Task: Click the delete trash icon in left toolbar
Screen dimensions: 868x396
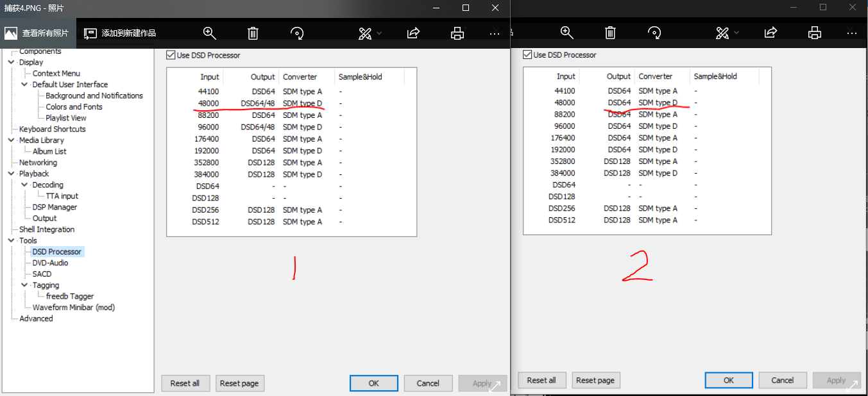Action: (x=253, y=33)
